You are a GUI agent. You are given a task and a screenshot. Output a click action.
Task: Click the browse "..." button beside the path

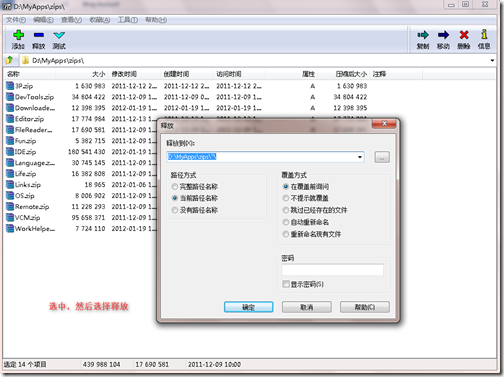pyautogui.click(x=382, y=157)
